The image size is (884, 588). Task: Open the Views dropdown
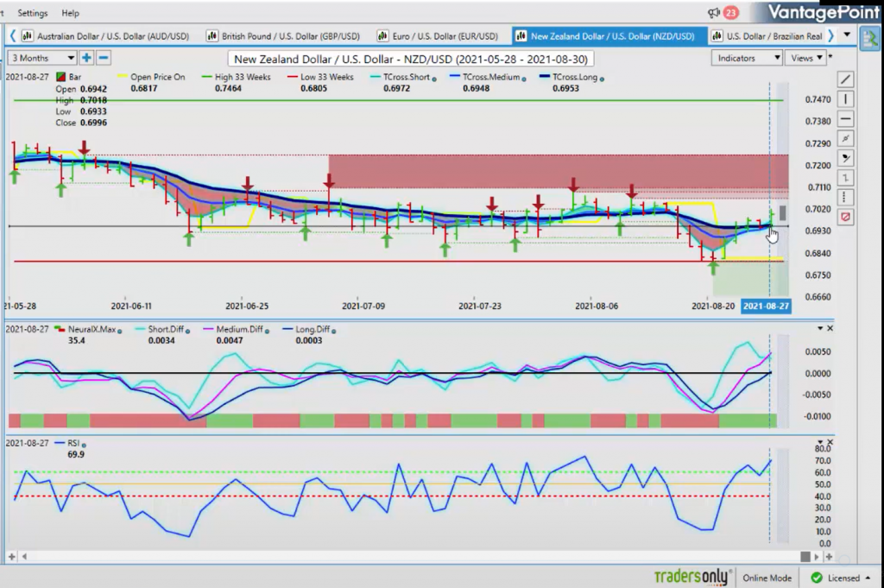coord(806,58)
